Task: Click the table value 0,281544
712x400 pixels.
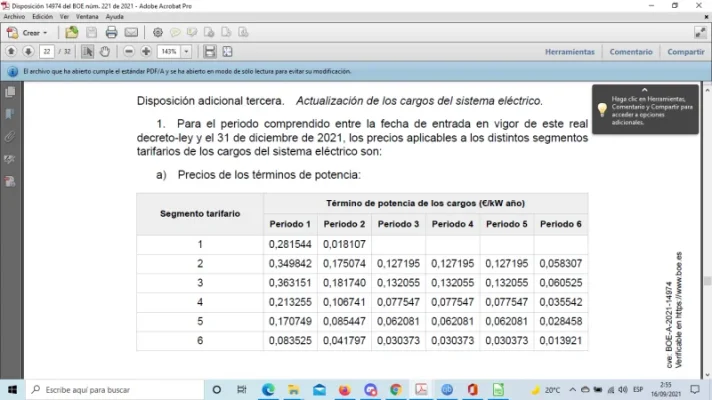Action: (290, 244)
